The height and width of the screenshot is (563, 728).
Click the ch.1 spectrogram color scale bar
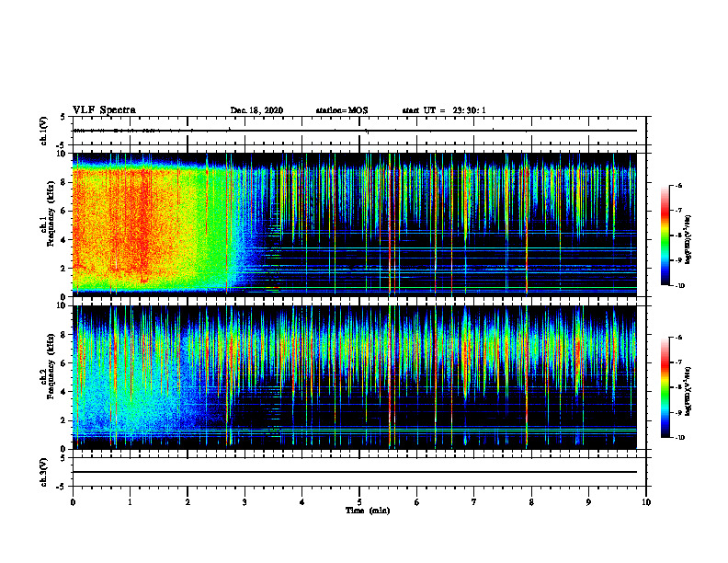[665, 236]
